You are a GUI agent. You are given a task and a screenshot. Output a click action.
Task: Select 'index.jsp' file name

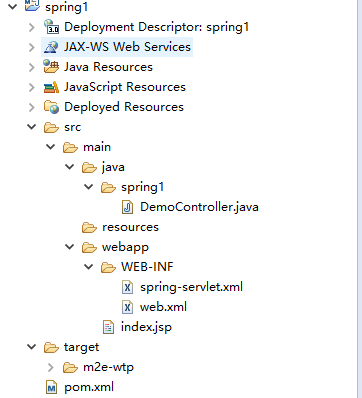click(x=146, y=327)
